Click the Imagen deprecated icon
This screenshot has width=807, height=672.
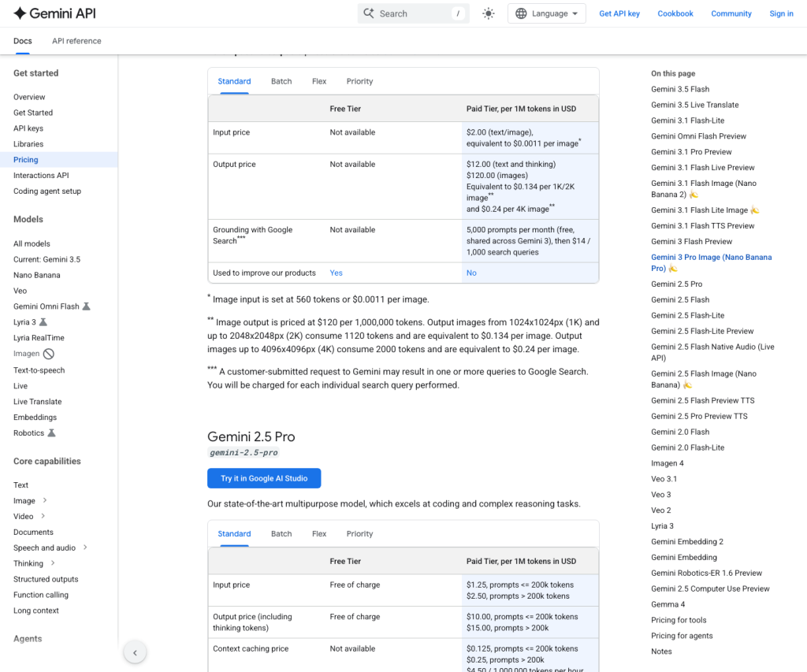tap(48, 354)
